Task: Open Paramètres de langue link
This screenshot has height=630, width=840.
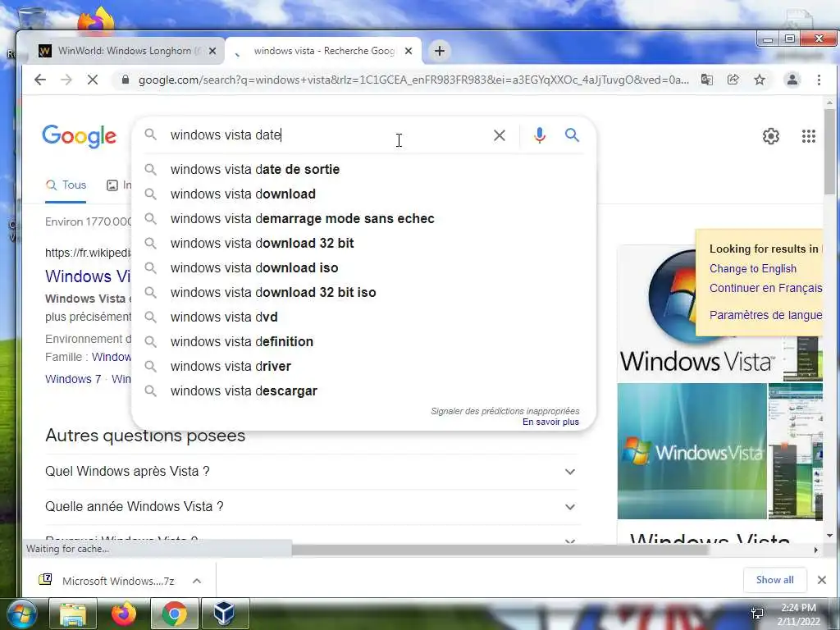Action: pos(765,315)
